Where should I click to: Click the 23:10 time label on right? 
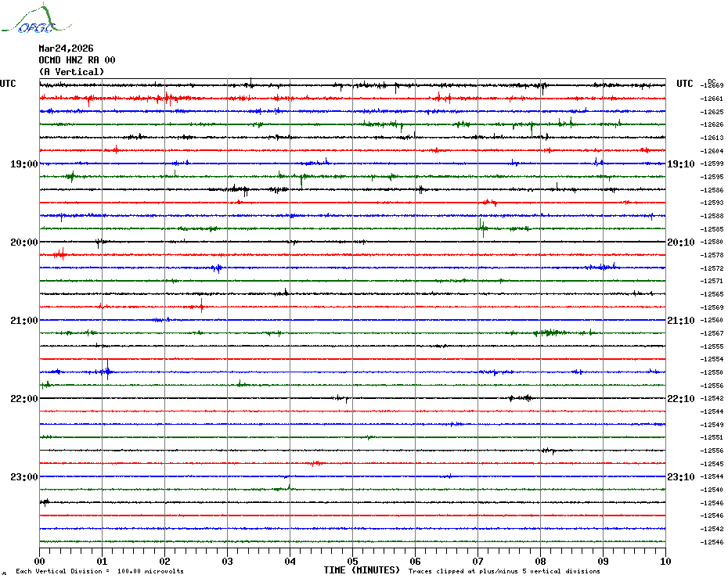pyautogui.click(x=679, y=477)
